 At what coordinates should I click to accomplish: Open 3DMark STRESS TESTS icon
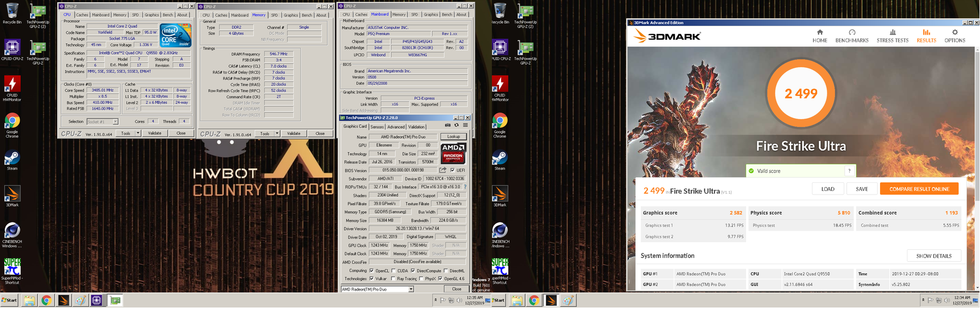pyautogui.click(x=893, y=32)
